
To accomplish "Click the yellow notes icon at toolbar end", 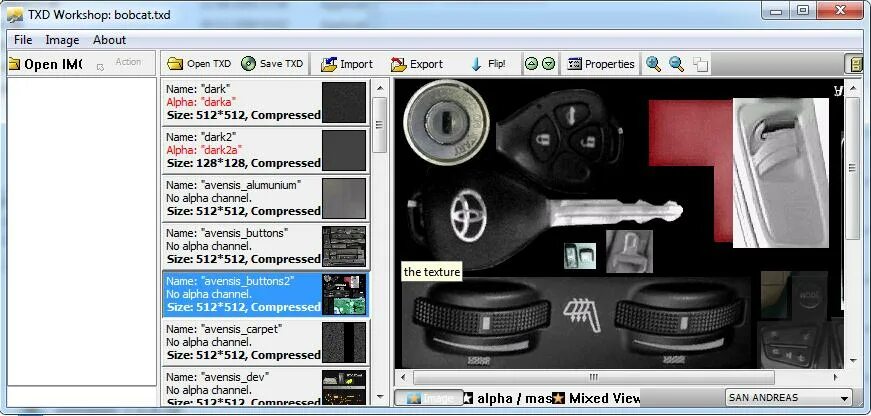I will point(855,64).
